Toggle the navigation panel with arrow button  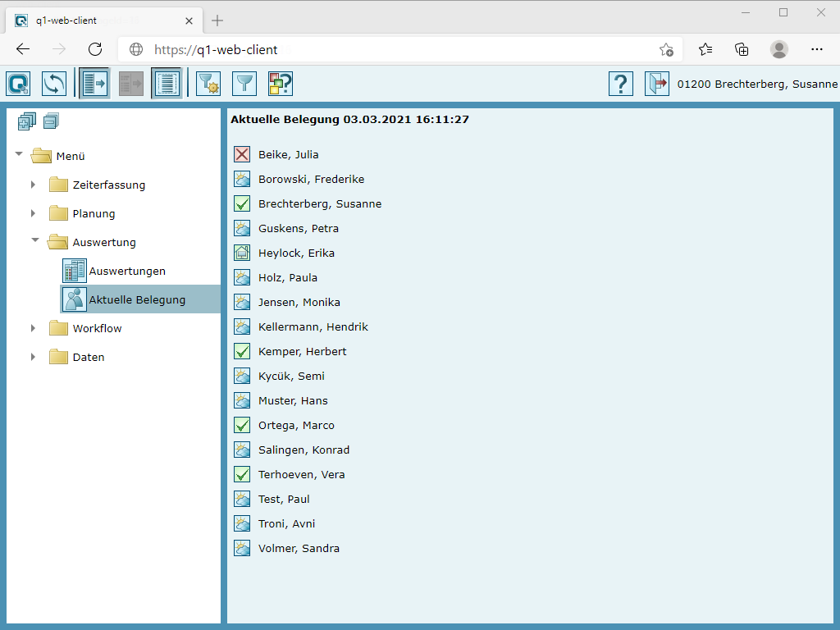94,84
